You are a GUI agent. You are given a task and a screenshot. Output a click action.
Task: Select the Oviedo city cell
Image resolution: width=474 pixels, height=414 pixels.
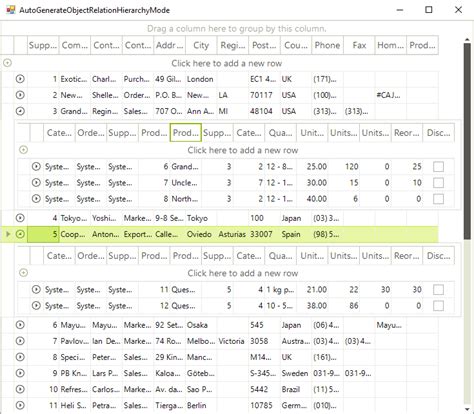click(x=201, y=234)
